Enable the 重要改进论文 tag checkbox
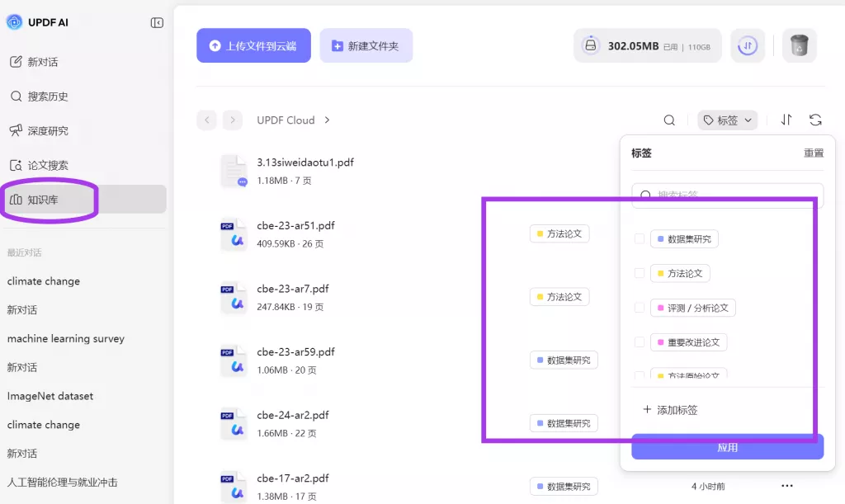The width and height of the screenshot is (845, 504). (x=640, y=341)
